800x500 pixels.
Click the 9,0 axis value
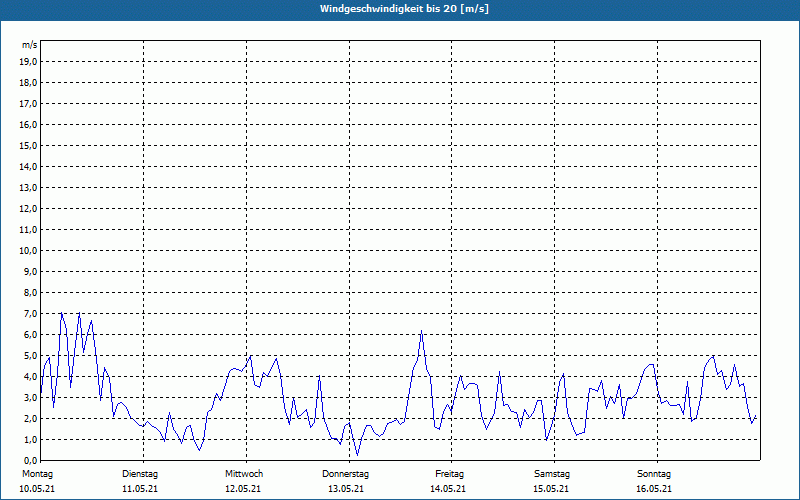(30, 271)
